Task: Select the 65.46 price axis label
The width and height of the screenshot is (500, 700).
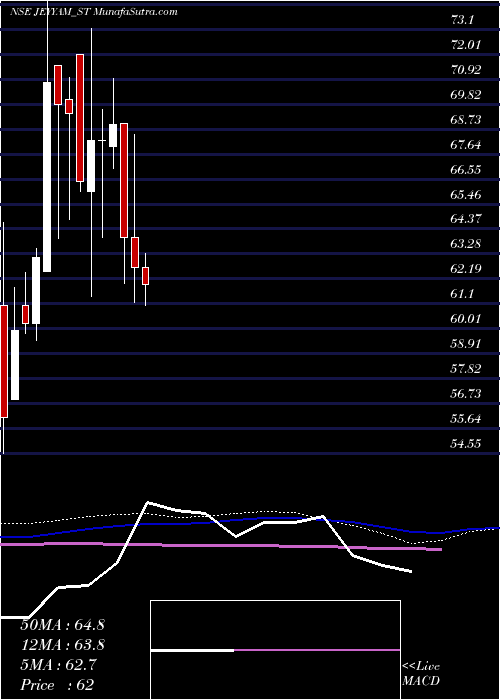Action: coord(466,195)
